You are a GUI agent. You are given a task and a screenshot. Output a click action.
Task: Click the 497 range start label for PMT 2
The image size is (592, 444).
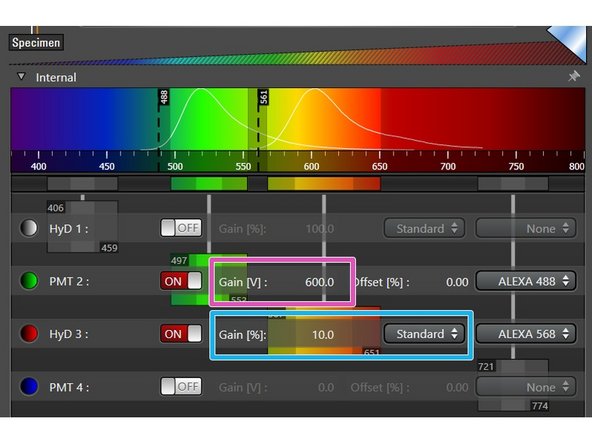(179, 261)
